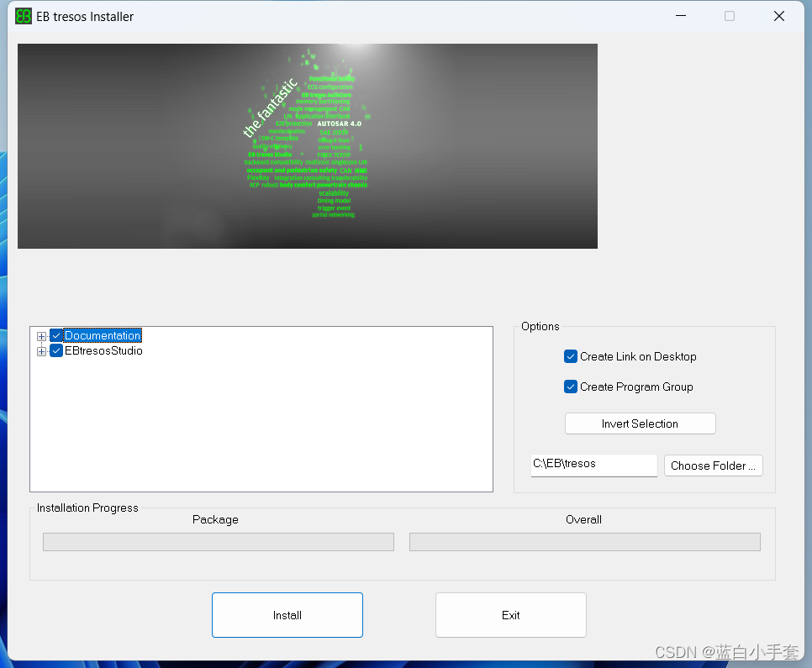Focus the C:\EB\tresos install path field
Screen dimensions: 812x668
(x=594, y=465)
